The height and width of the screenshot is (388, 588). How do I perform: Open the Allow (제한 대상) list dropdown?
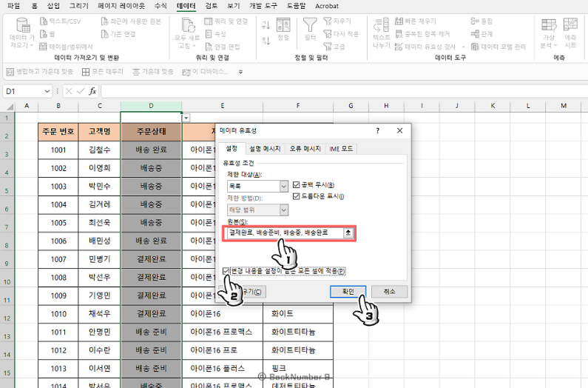tap(283, 187)
